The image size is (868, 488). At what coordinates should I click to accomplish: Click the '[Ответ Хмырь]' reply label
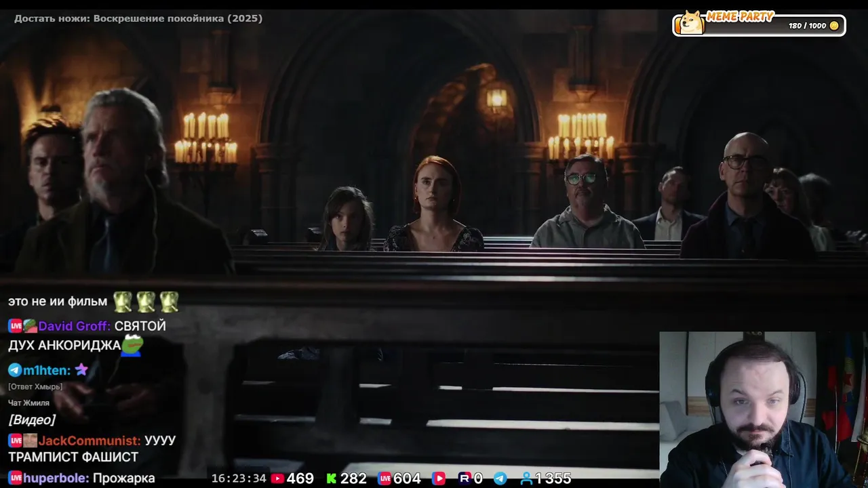tap(35, 386)
